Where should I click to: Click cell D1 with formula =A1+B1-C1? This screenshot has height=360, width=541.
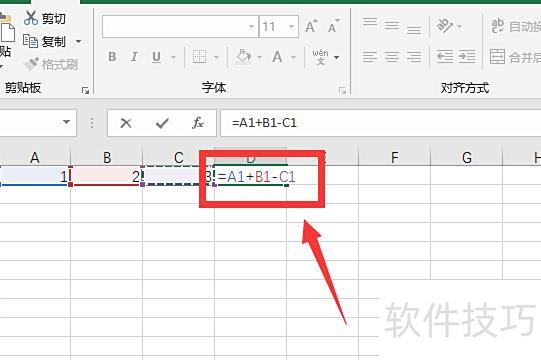click(250, 176)
